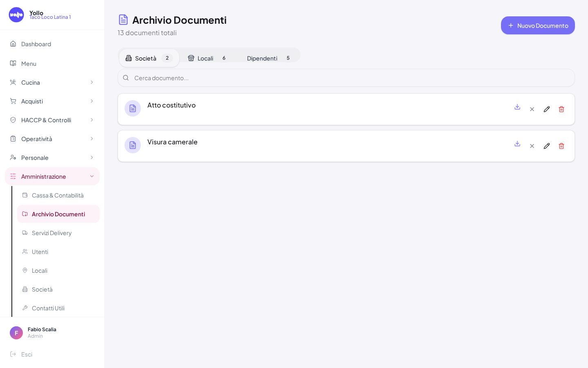Open Contatti Utili

(58, 308)
